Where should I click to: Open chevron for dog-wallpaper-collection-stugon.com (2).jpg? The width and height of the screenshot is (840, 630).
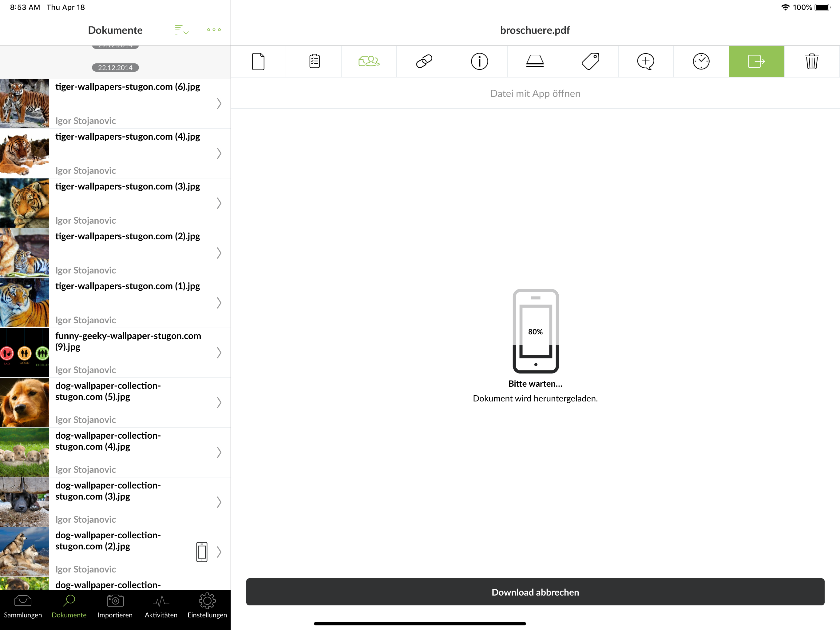coord(219,552)
